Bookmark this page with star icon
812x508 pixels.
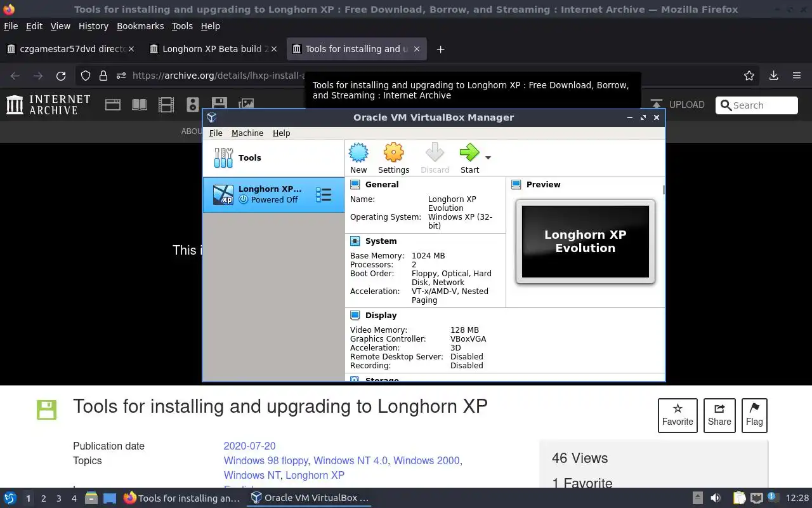749,76
